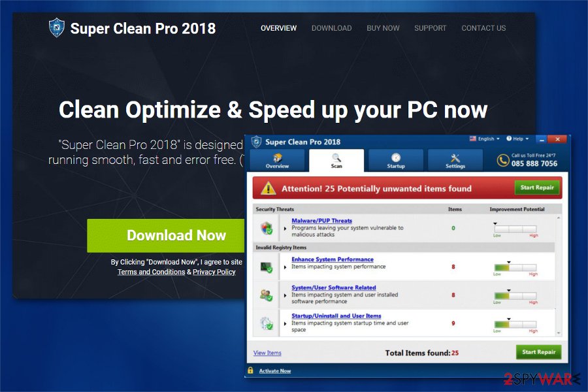
Task: Click the Settings wrench icon
Action: pyautogui.click(x=455, y=157)
